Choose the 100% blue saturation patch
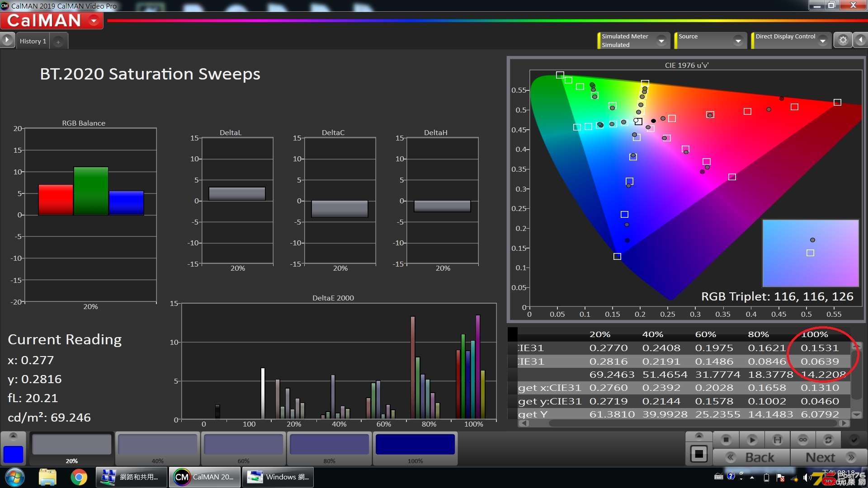The width and height of the screenshot is (868, 488). tap(415, 448)
